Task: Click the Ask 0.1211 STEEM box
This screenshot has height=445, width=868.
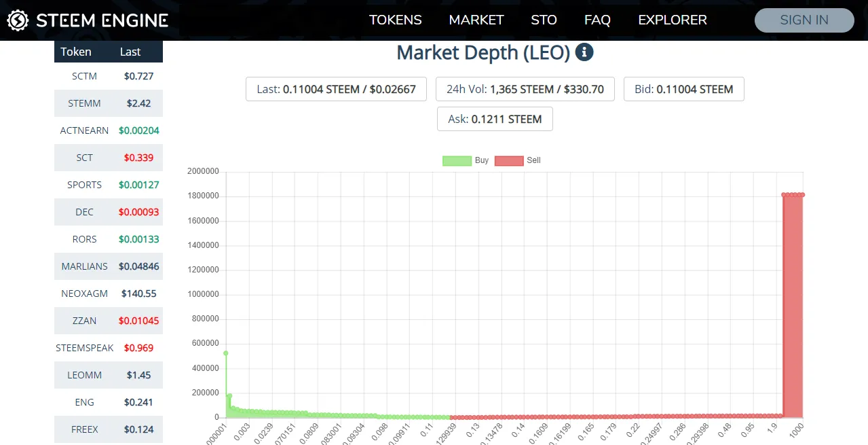Action: tap(495, 119)
